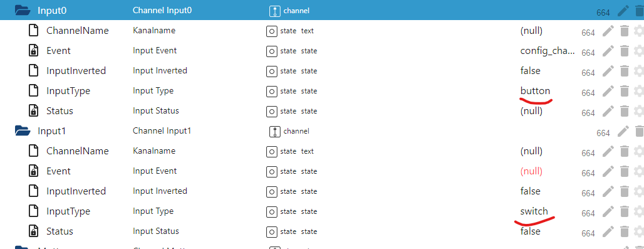Open gear settings for Input0 ChannelName
644x249 pixels.
coord(639,31)
